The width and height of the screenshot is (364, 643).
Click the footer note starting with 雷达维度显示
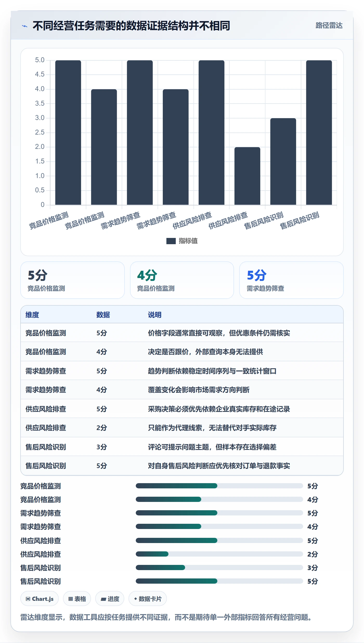(x=167, y=617)
